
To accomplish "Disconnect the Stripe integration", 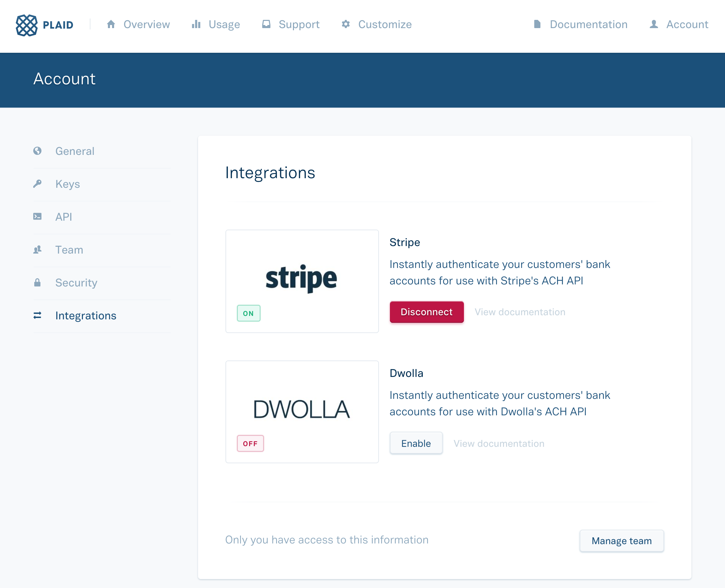I will tap(427, 312).
